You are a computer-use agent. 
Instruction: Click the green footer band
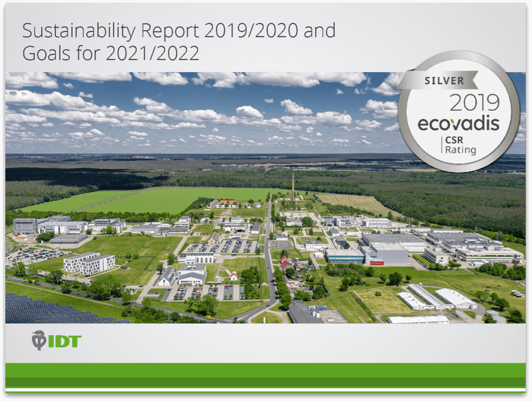[x=265, y=375]
